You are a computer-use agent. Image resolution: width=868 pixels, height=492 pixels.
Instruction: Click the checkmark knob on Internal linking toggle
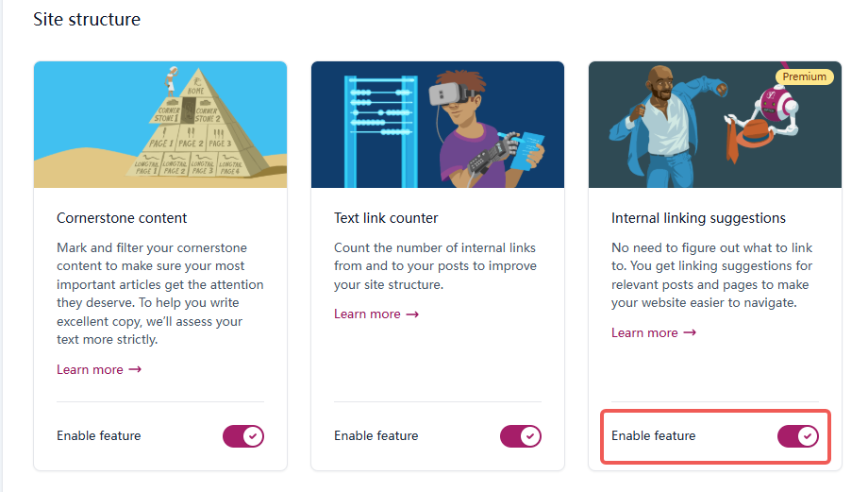(x=807, y=435)
